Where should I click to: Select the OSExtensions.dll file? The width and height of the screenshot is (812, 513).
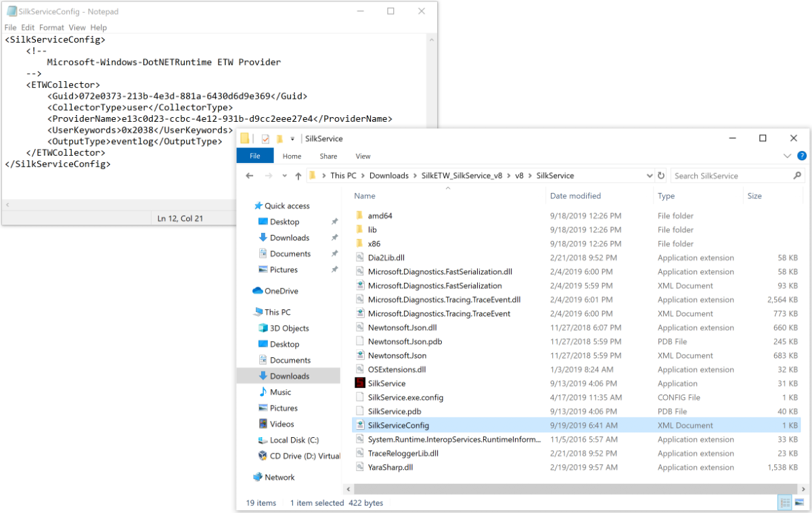coord(397,370)
